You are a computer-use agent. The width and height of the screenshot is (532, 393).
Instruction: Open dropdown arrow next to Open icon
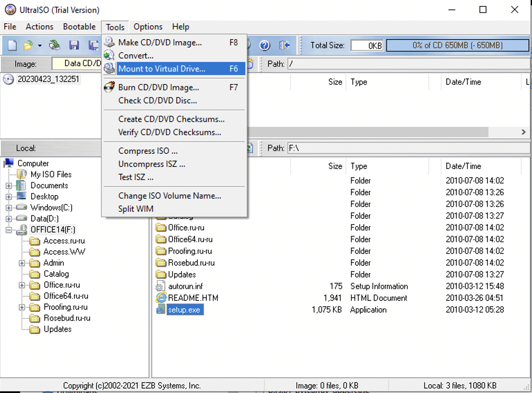tap(40, 46)
